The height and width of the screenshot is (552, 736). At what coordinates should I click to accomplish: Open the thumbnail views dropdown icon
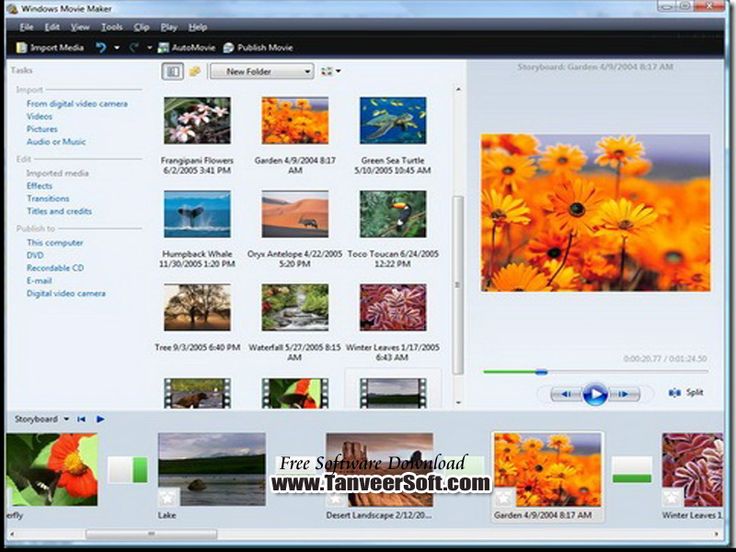[331, 71]
